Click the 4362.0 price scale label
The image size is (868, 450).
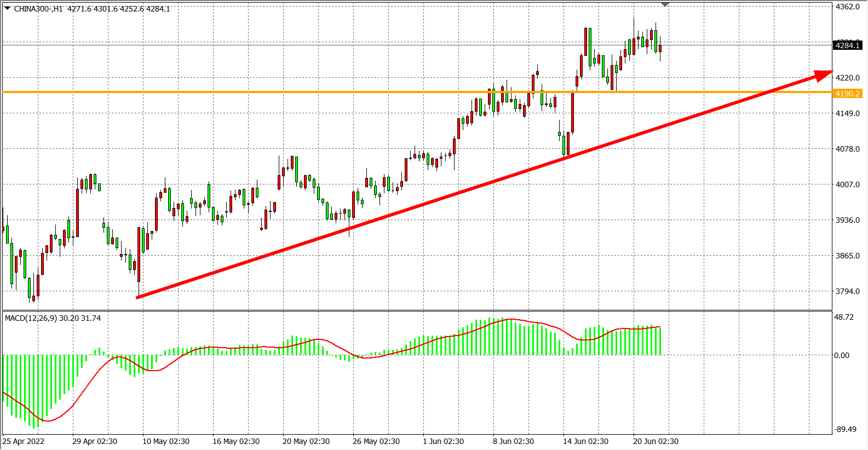[847, 7]
